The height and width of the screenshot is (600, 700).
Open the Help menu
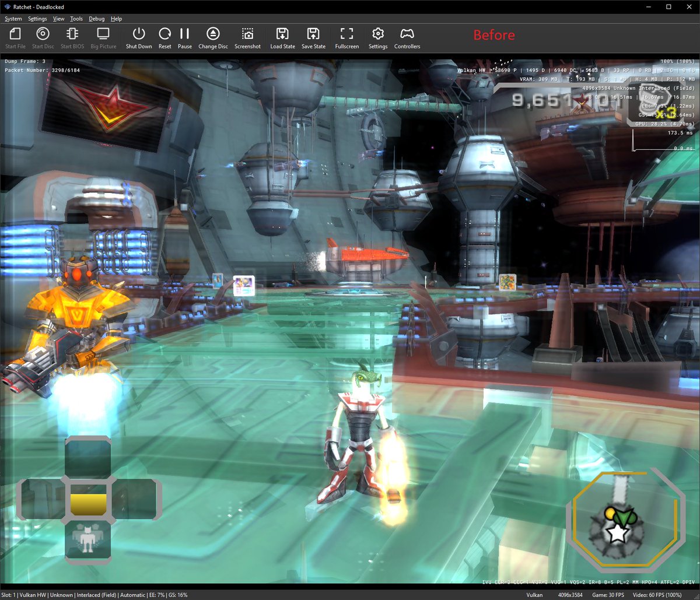coord(116,19)
